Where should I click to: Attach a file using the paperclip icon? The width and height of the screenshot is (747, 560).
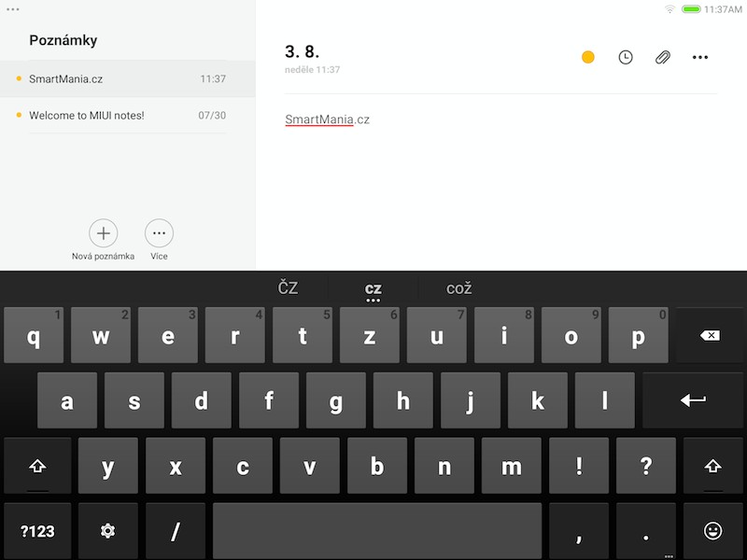(663, 57)
